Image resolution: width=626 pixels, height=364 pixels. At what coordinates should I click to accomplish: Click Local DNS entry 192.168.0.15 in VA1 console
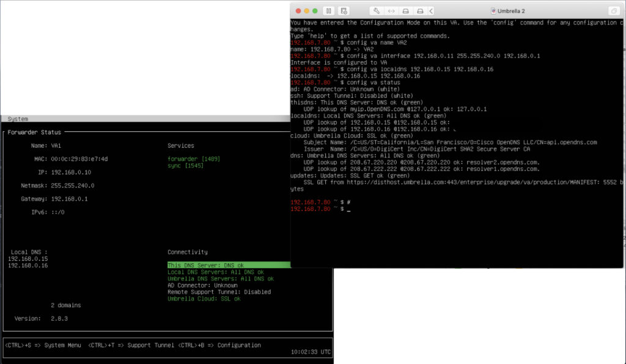[28, 259]
